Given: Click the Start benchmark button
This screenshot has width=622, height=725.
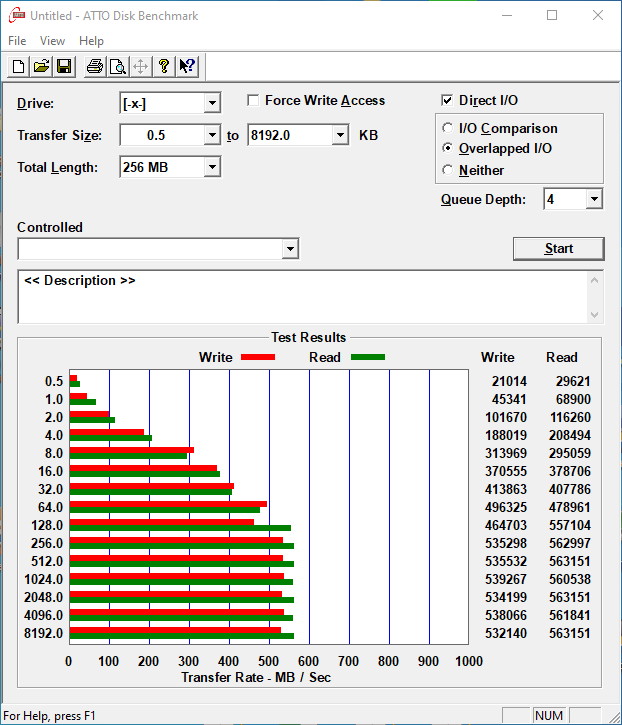Looking at the screenshot, I should (559, 249).
